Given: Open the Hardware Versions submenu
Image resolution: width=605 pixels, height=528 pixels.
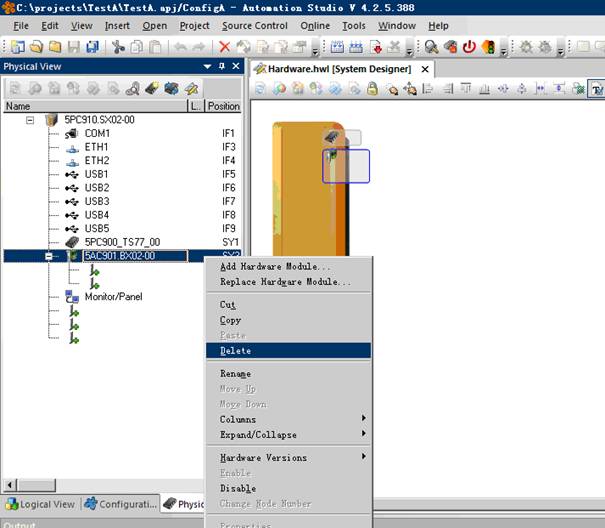Looking at the screenshot, I should 263,457.
